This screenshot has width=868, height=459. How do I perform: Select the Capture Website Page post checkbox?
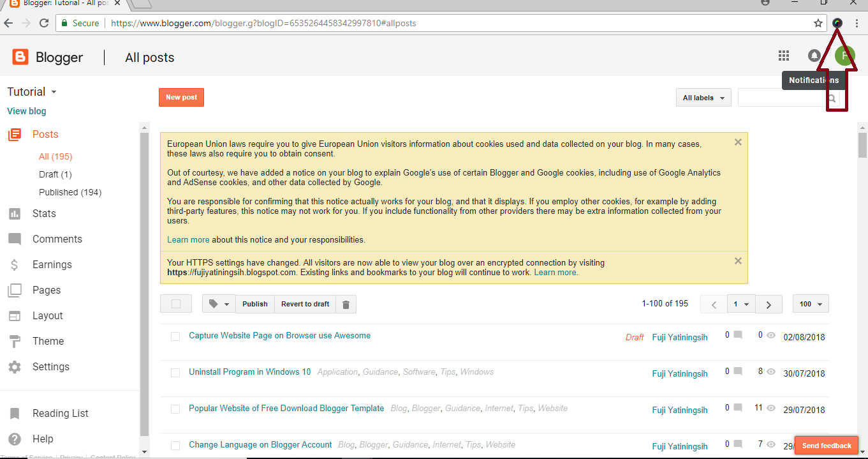coord(175,336)
